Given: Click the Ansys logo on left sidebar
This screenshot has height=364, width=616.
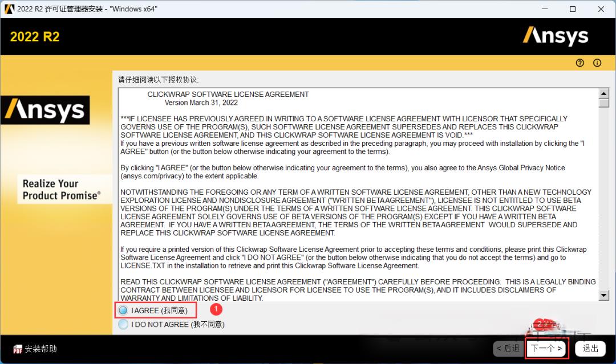Looking at the screenshot, I should (x=45, y=110).
